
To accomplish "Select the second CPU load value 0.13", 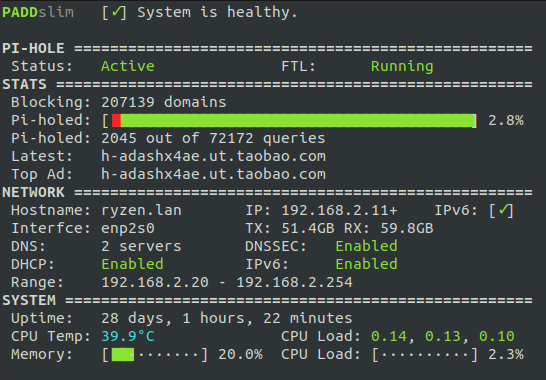I will coord(443,336).
